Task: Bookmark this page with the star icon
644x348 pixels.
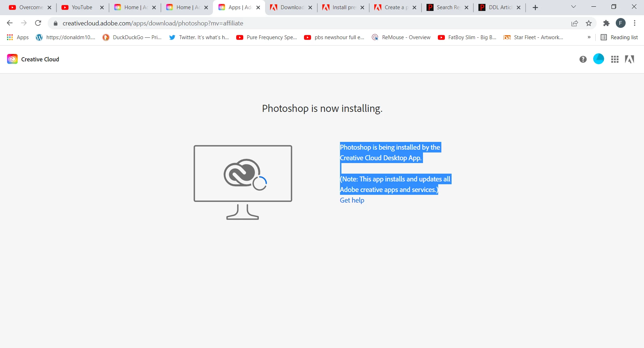Action: point(589,23)
